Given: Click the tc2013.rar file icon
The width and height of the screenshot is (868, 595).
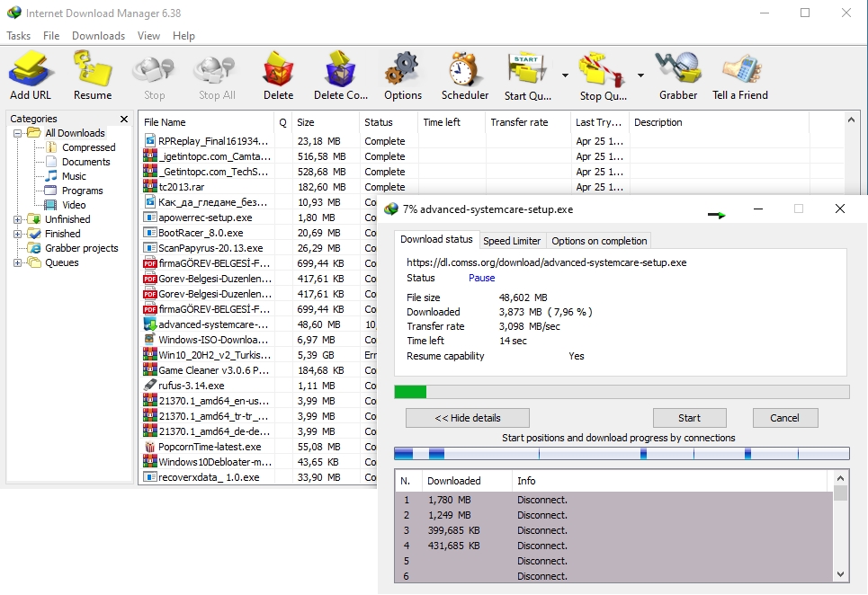Looking at the screenshot, I should click(x=149, y=187).
